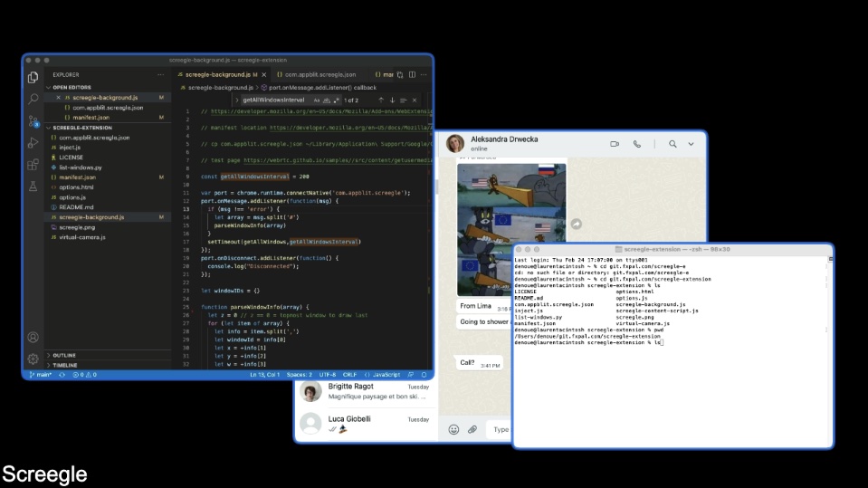The height and width of the screenshot is (488, 868).
Task: Close the screegle-background.js editor tab
Action: 264,75
